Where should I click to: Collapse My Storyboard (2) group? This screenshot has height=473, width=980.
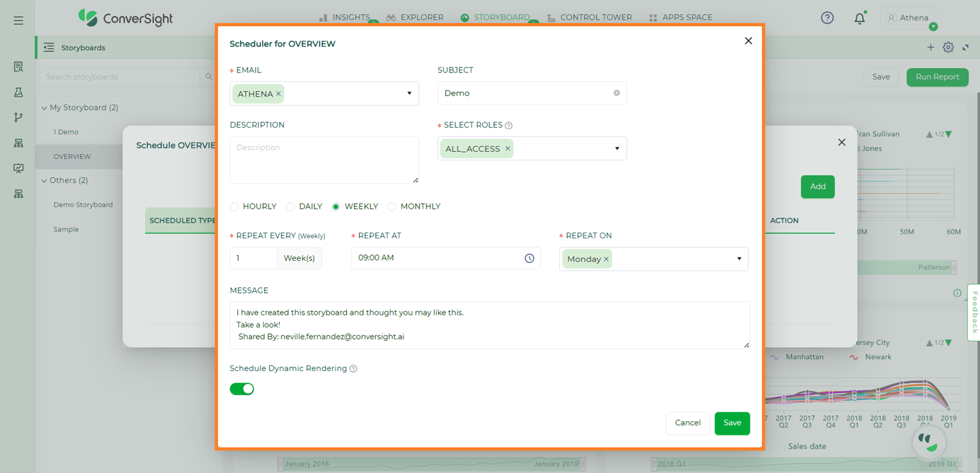(x=44, y=108)
